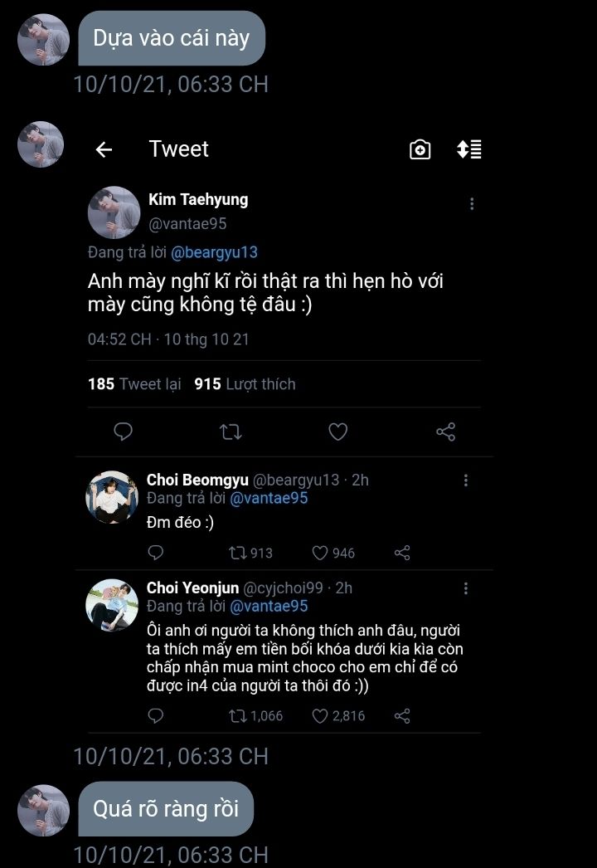Open the reply sort order icon

[469, 149]
